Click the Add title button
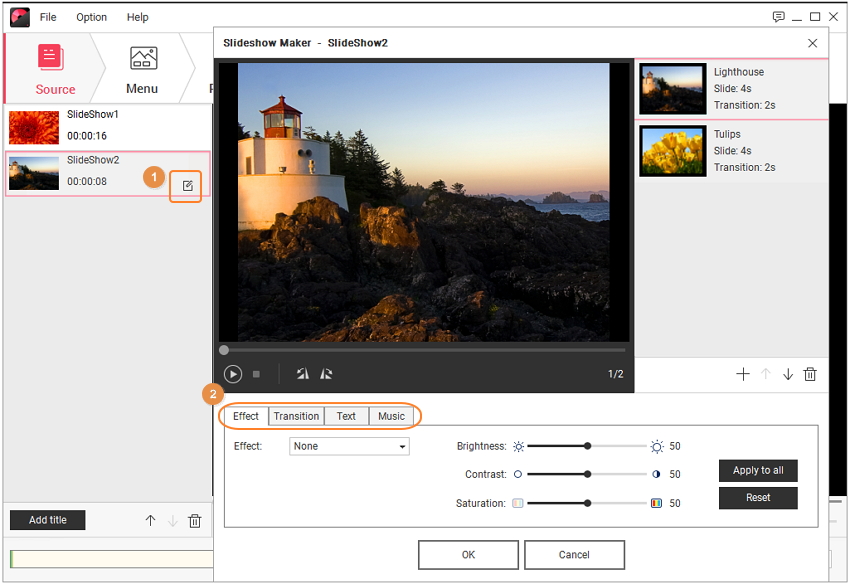This screenshot has height=584, width=850. (47, 520)
